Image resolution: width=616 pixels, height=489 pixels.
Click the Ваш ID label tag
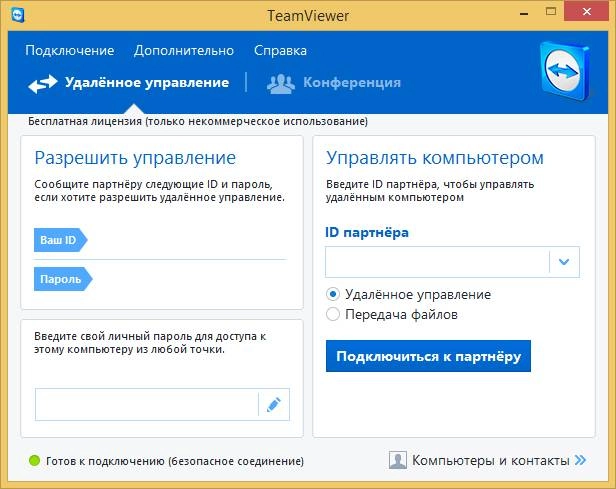pyautogui.click(x=60, y=240)
